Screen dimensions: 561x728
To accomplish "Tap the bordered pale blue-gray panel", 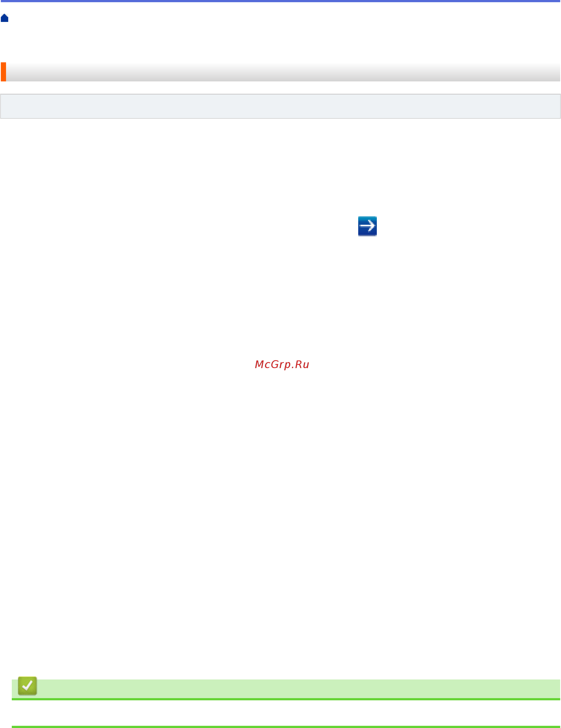I will click(x=280, y=106).
